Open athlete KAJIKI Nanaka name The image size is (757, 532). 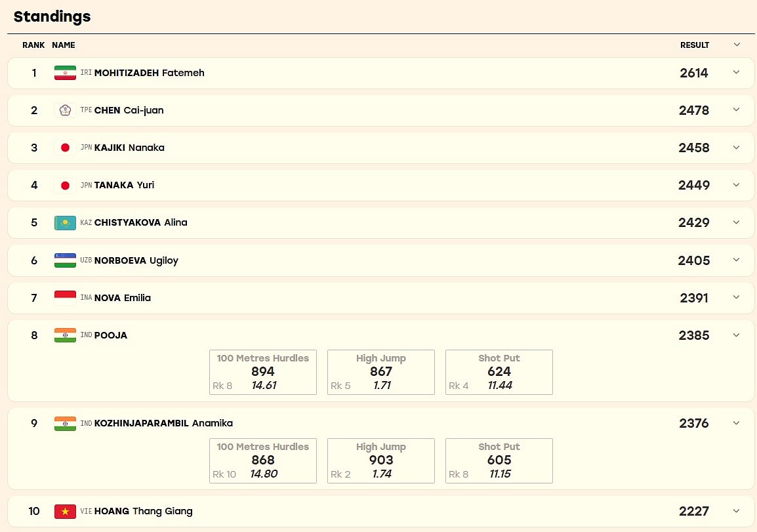129,148
